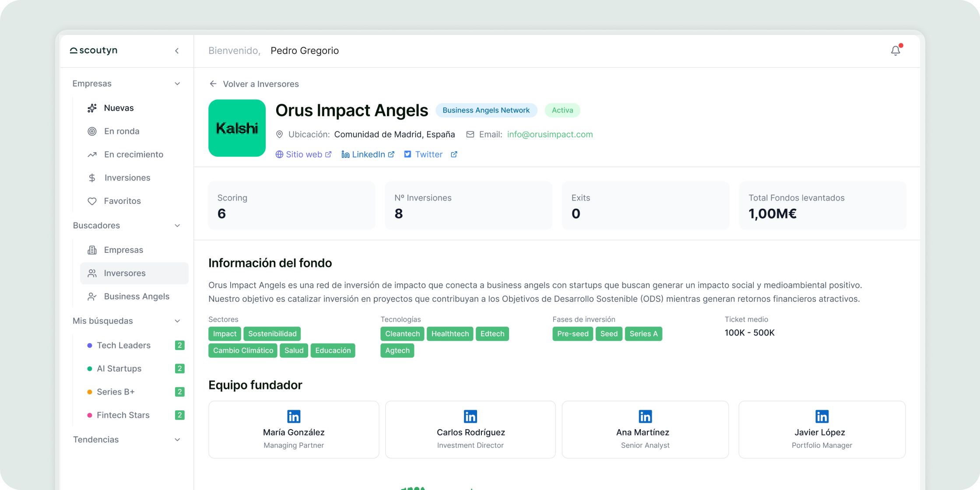
Task: Click the Kalshi company logo thumbnail
Action: 237,128
